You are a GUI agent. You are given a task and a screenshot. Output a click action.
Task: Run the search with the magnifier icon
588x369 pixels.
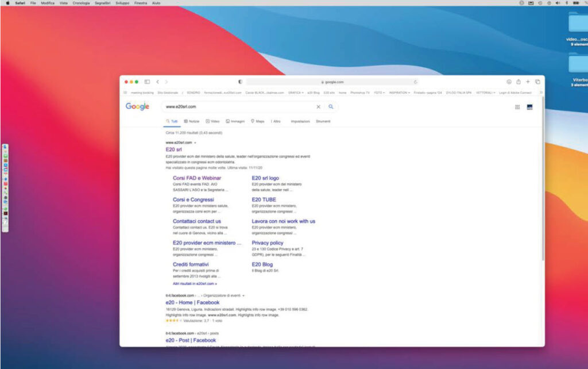pyautogui.click(x=331, y=106)
